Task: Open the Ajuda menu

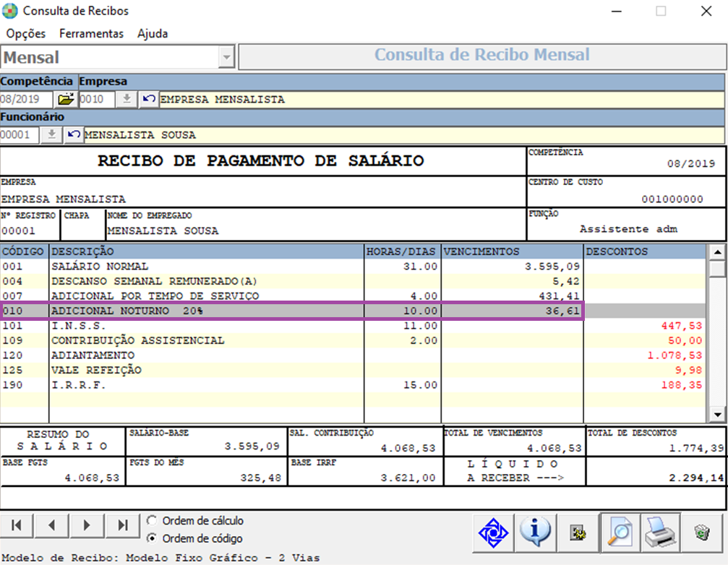Action: pyautogui.click(x=153, y=33)
